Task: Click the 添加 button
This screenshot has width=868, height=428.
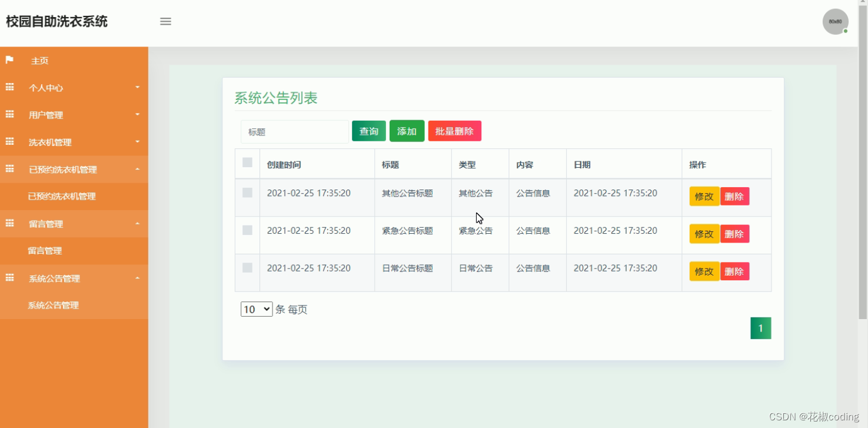Action: [407, 131]
